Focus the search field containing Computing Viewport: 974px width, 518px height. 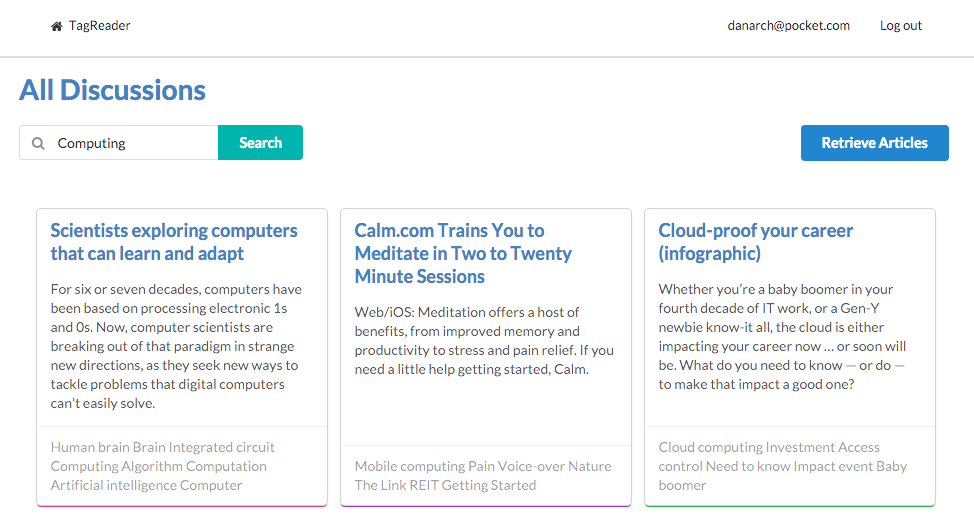[119, 143]
